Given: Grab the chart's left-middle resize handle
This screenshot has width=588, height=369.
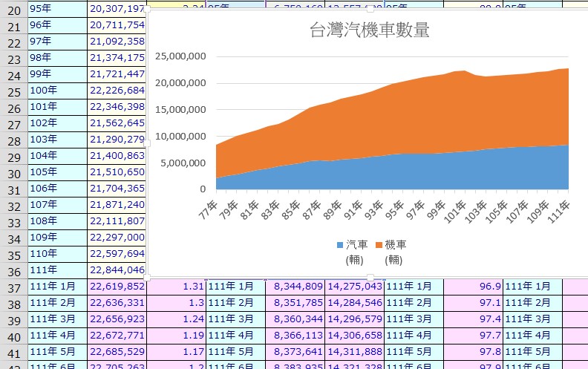Looking at the screenshot, I should [x=148, y=143].
